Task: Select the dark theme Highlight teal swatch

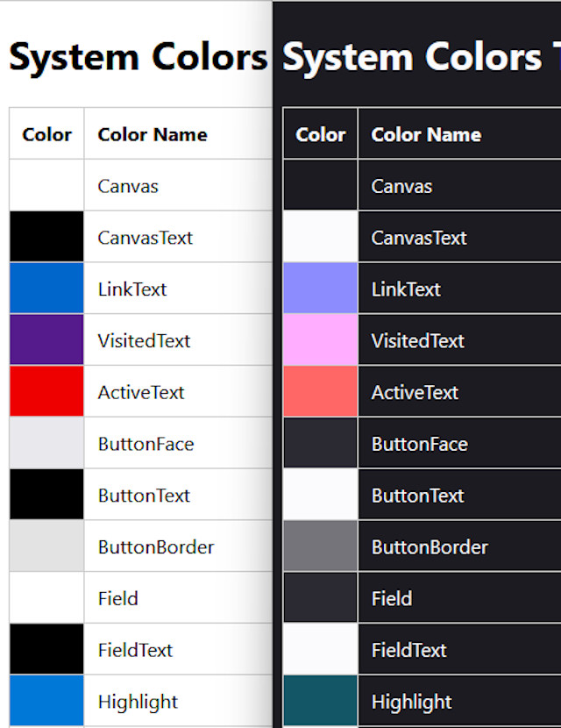Action: tap(321, 700)
